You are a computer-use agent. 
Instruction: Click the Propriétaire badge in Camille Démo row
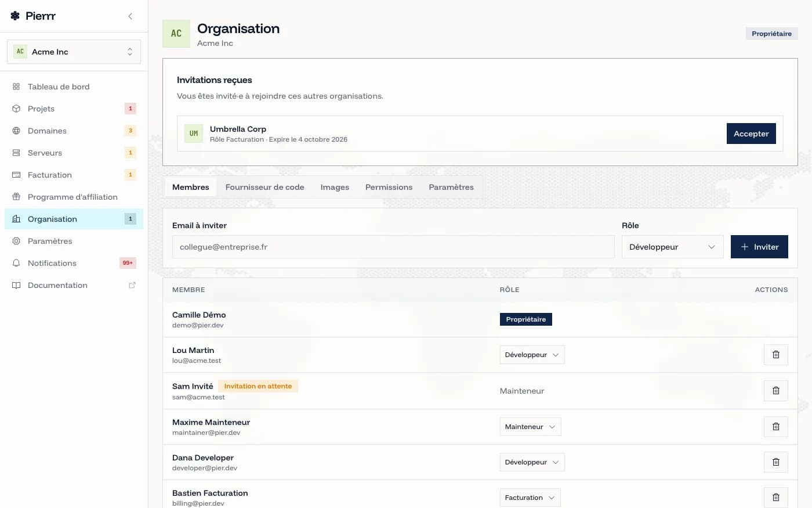[x=526, y=319]
